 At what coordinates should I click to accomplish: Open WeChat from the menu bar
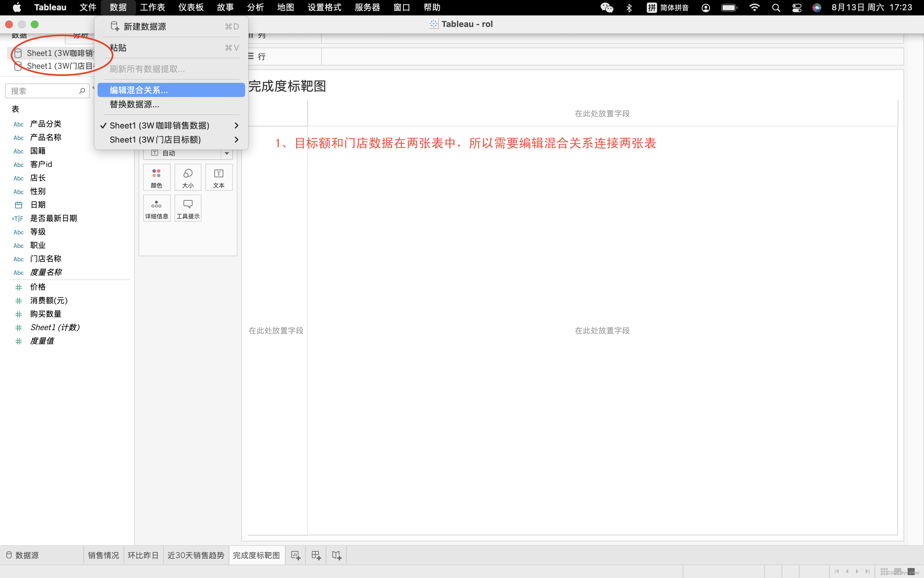(x=607, y=8)
